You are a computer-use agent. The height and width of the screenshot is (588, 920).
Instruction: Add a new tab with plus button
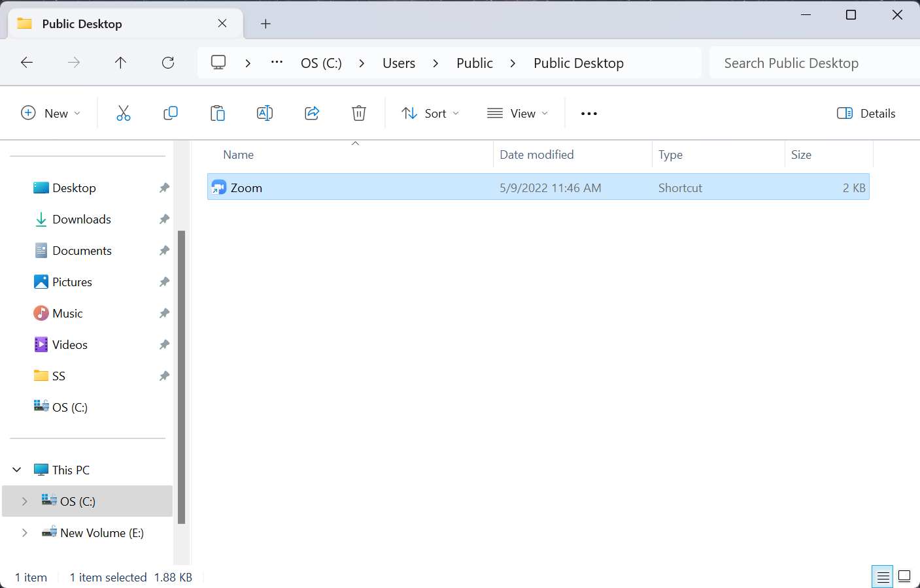[x=265, y=24]
